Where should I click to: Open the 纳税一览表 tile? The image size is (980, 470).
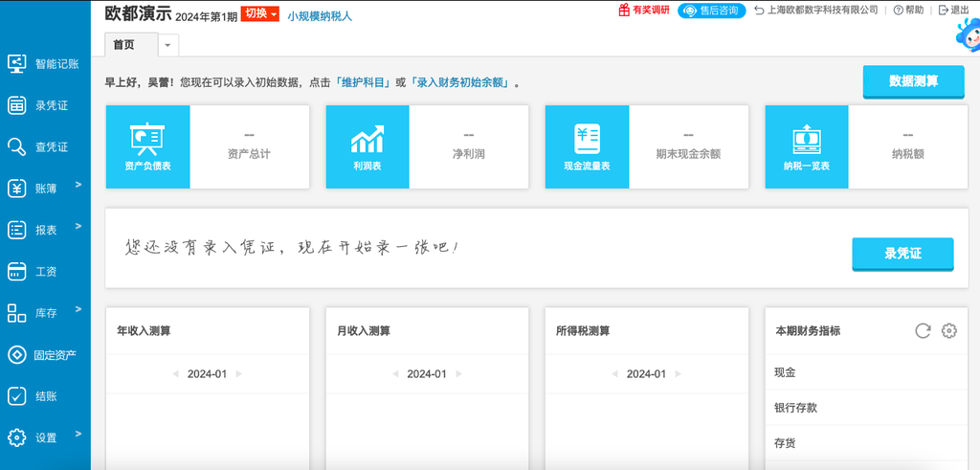[807, 146]
